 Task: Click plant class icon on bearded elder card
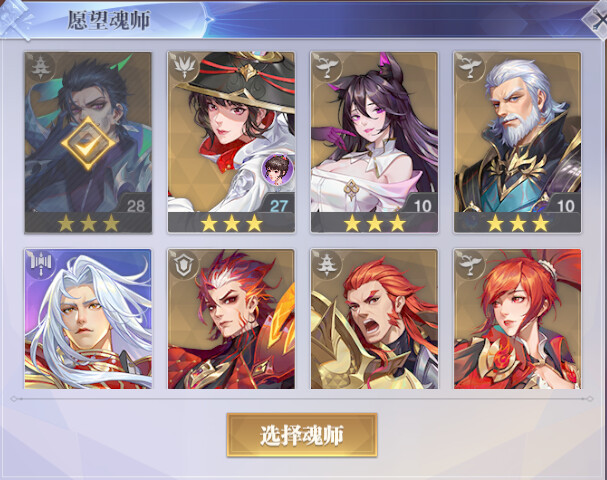(x=470, y=67)
